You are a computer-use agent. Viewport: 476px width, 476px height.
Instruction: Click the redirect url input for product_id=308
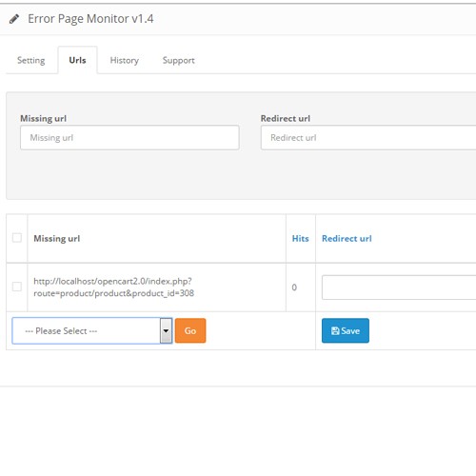399,288
